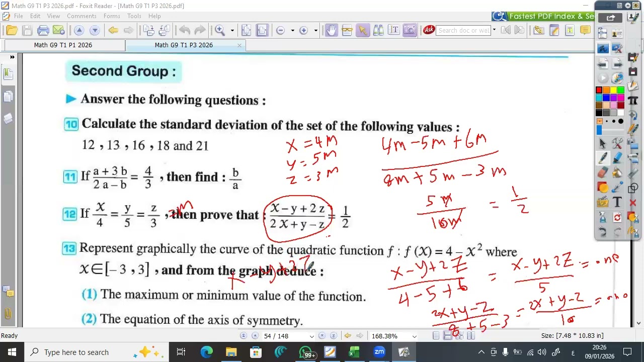Viewport: 644px width, 362px height.
Task: Choose Fit Page view icon
Action: 246,30
